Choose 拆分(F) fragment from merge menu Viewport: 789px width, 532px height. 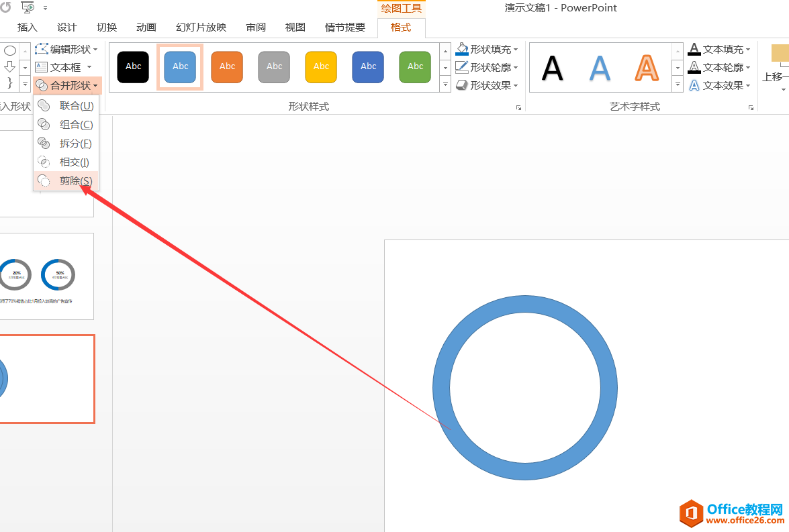[66, 144]
